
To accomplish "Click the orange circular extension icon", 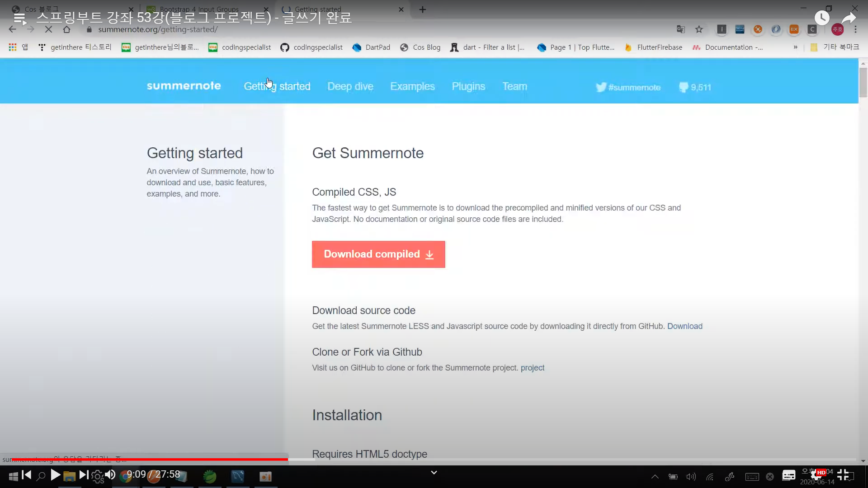I will pyautogui.click(x=758, y=29).
